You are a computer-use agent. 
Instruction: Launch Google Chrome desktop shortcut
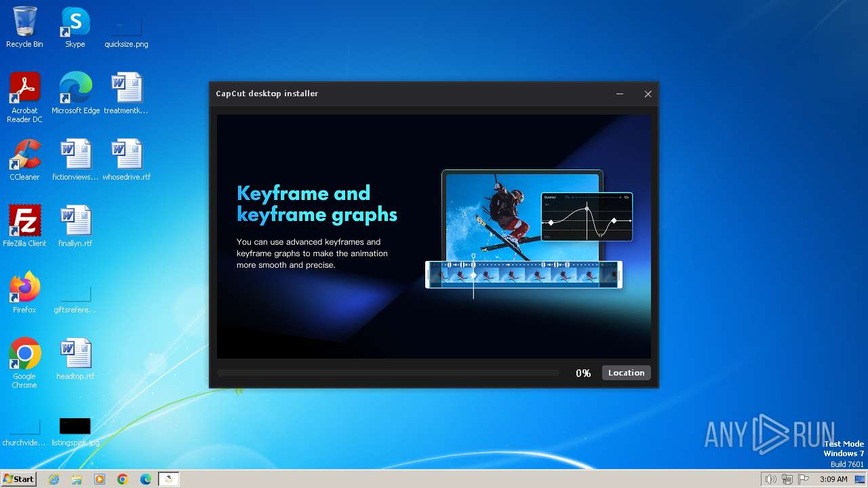pos(24,363)
